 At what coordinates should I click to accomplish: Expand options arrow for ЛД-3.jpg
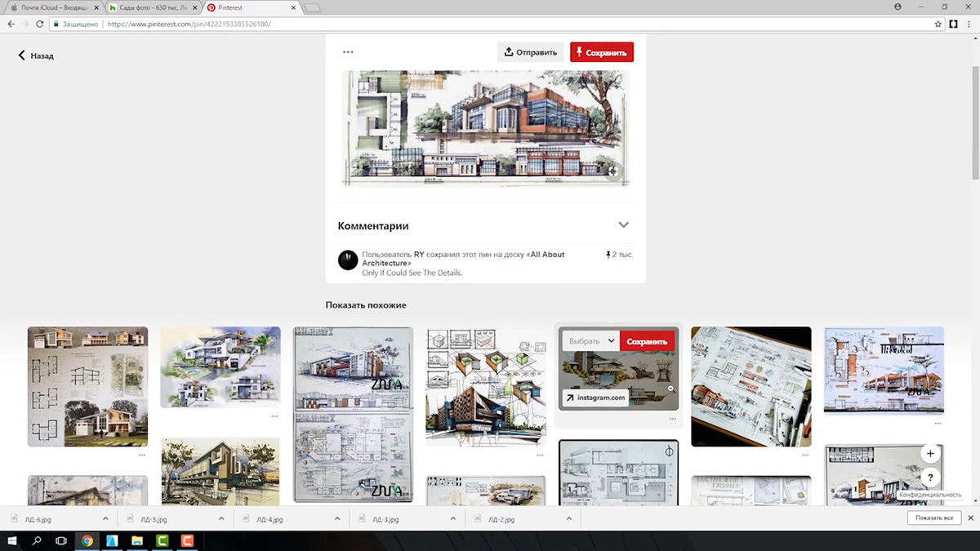click(x=453, y=519)
